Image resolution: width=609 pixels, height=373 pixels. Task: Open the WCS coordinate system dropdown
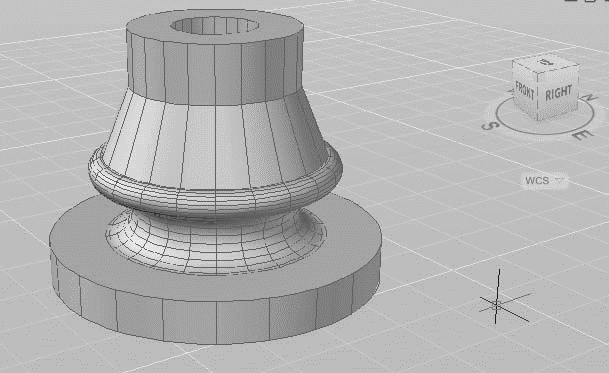[x=544, y=181]
